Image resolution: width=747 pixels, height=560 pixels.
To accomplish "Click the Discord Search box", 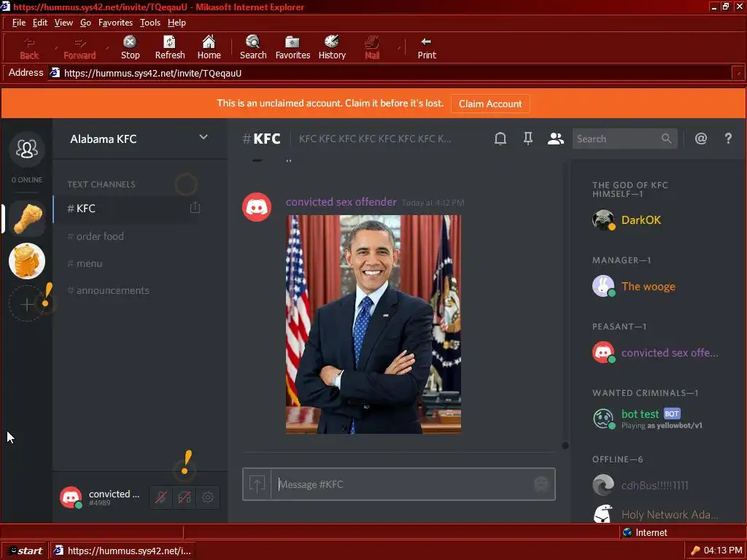I will point(624,139).
